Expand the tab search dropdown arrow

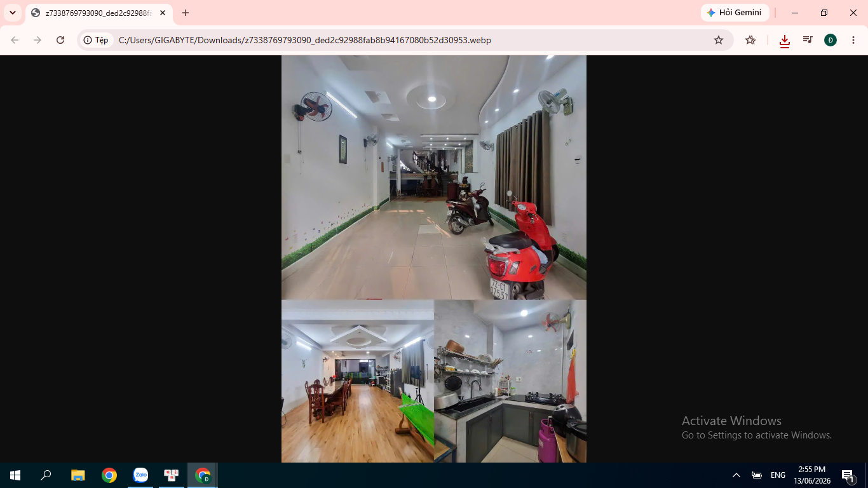coord(12,13)
